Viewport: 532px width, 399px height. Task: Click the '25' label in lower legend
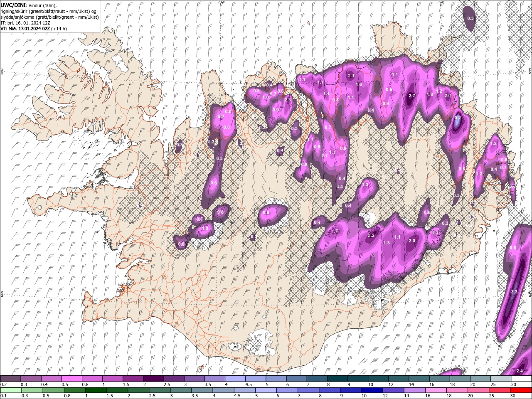[491, 396]
